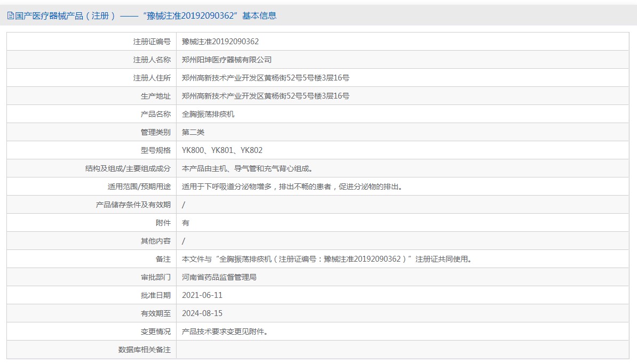This screenshot has width=637, height=364.
Task: Select the 有 value in the 附件 row
Action: (185, 223)
